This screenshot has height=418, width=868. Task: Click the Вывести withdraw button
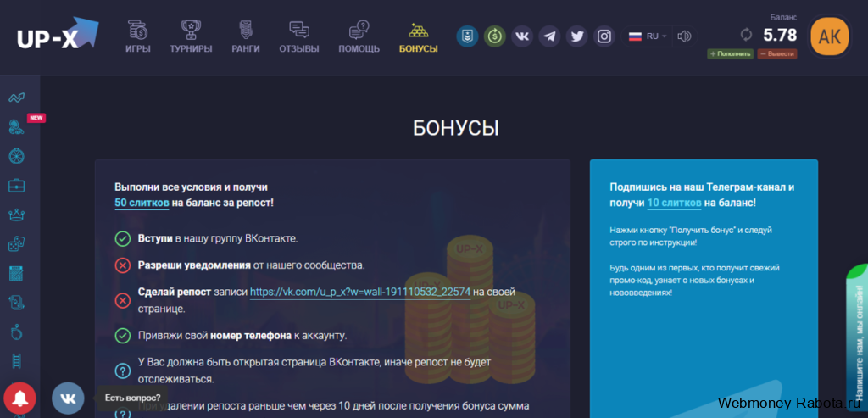777,53
